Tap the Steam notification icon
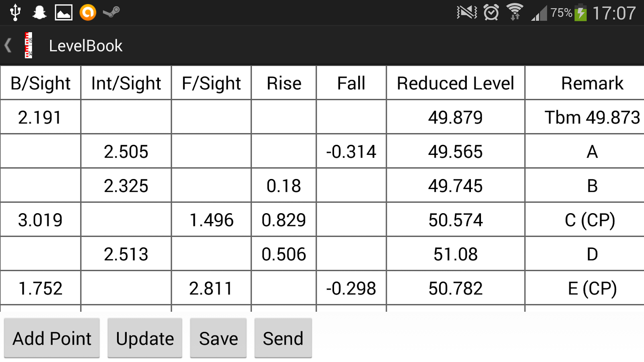 click(x=111, y=12)
